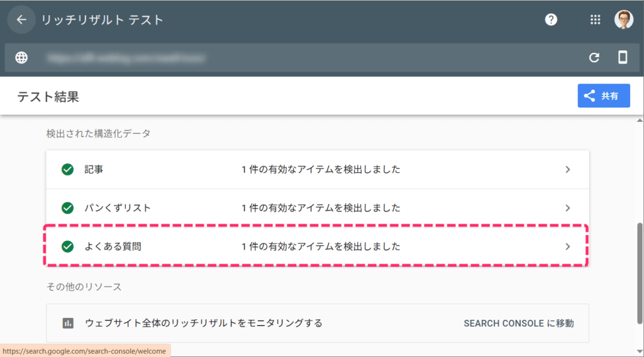Click the user profile avatar
Screen dimensions: 644x357
623,20
